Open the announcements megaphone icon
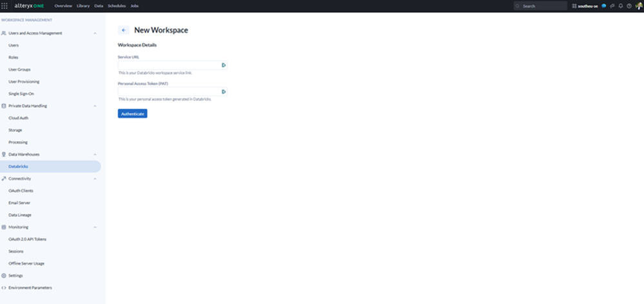This screenshot has height=304, width=644. click(x=612, y=6)
